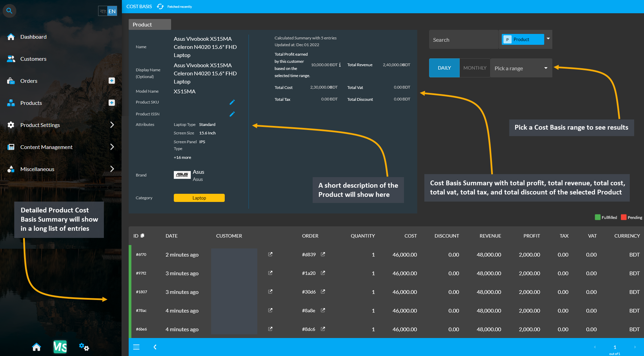Refresh Cost Basis data
This screenshot has height=356, width=644.
click(x=161, y=6)
